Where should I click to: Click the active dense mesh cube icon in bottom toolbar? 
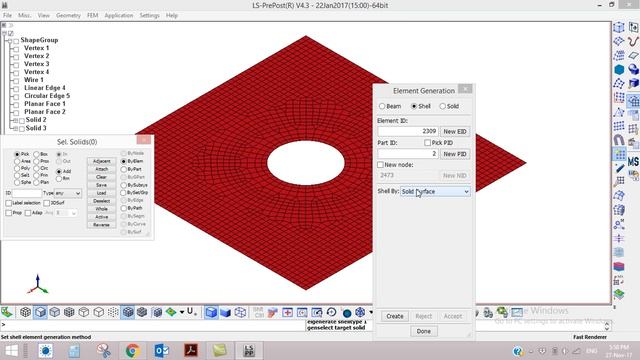pos(128,312)
